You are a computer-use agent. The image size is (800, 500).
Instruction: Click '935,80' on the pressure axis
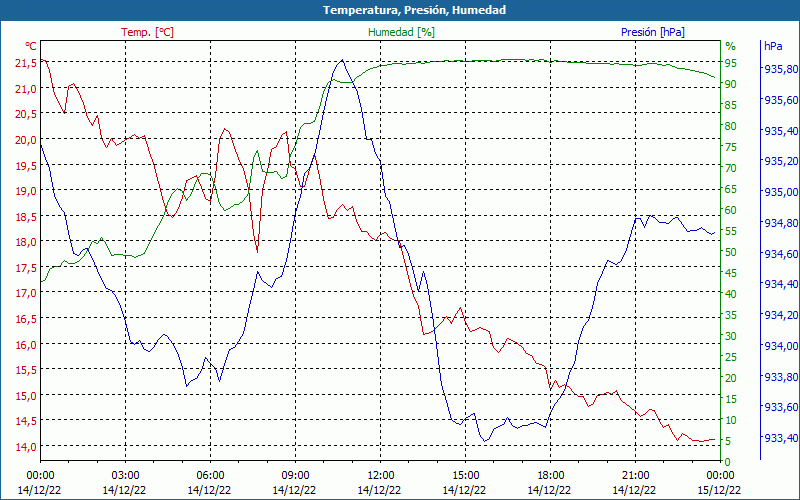point(781,69)
